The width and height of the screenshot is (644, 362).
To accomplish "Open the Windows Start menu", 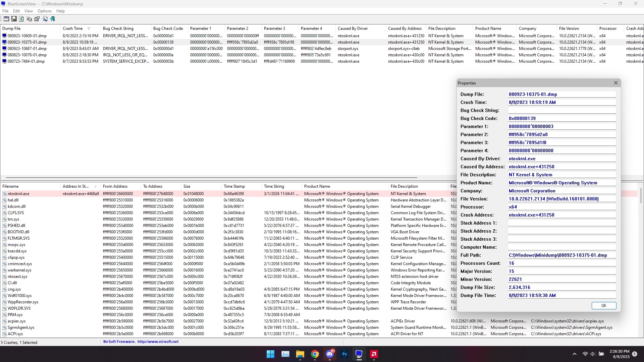I will click(x=270, y=354).
